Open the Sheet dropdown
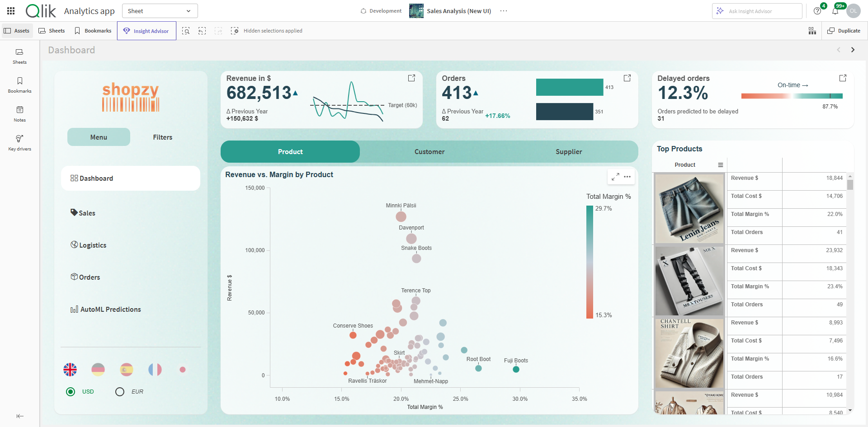The image size is (868, 427). 160,11
